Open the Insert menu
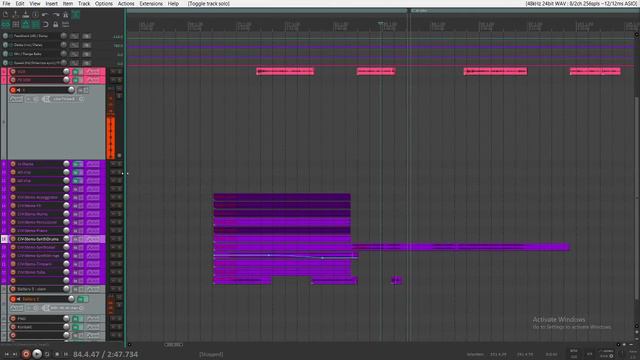The height and width of the screenshot is (360, 640). click(51, 3)
